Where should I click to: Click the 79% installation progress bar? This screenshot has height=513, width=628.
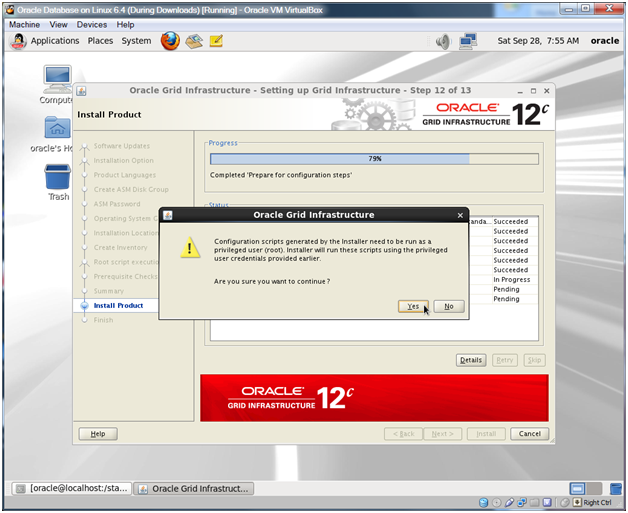[374, 159]
